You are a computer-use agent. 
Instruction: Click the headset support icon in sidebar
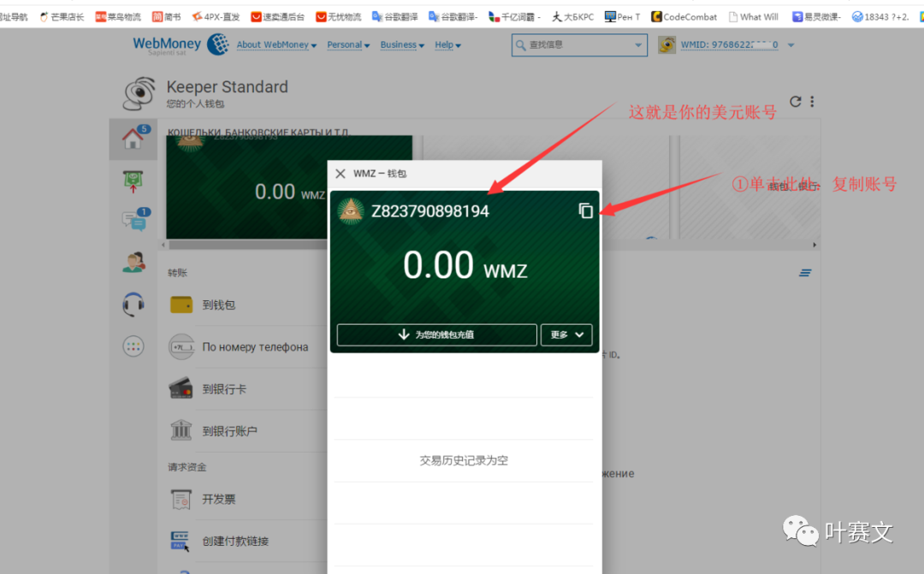(133, 305)
